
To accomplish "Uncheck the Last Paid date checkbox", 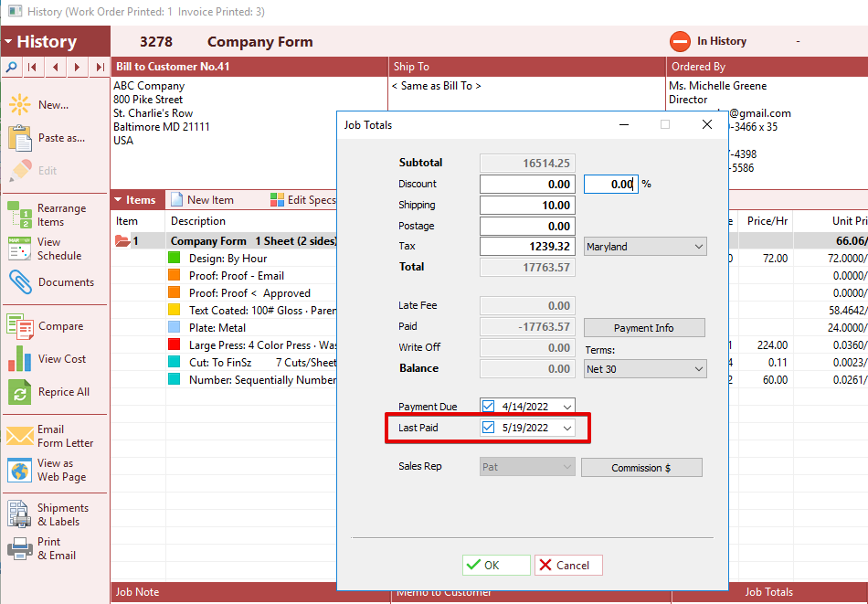I will pyautogui.click(x=488, y=428).
